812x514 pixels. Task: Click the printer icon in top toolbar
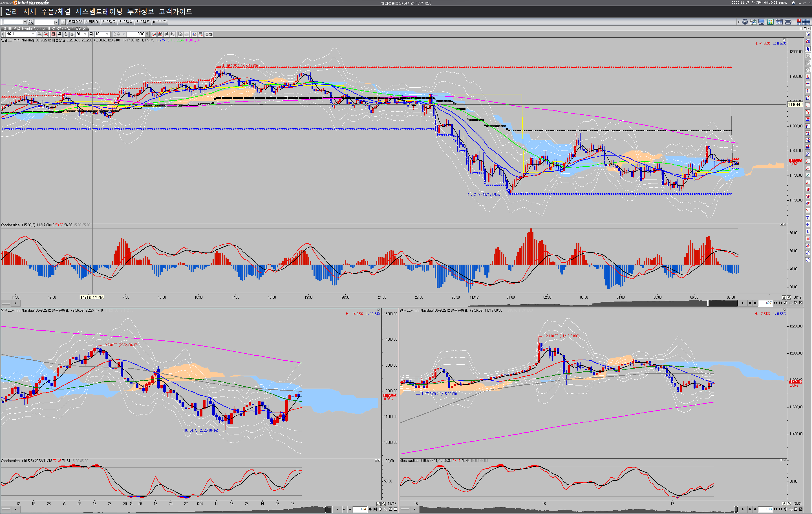(788, 22)
